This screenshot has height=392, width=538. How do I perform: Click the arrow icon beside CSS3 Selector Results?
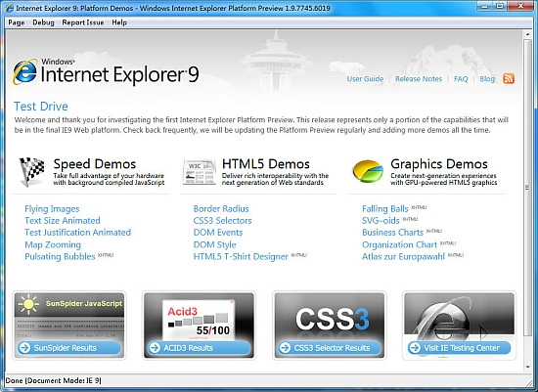tap(285, 347)
